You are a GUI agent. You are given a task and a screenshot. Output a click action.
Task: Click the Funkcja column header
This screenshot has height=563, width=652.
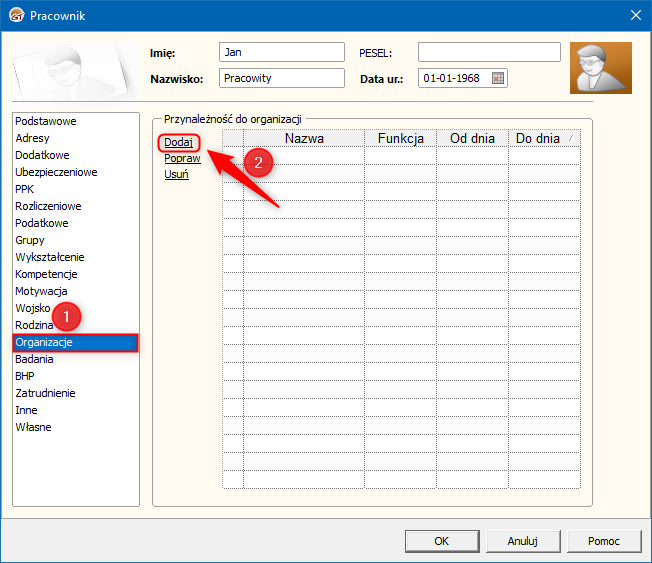click(x=400, y=138)
